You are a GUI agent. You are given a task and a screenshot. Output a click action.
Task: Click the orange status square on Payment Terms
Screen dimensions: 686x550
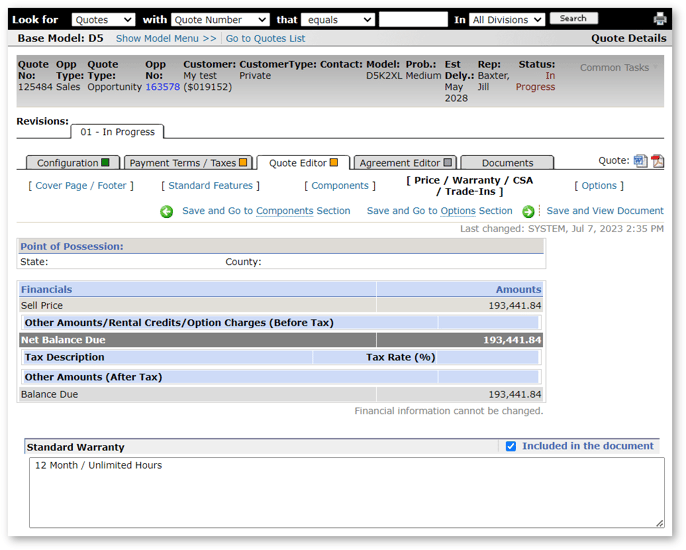[242, 163]
